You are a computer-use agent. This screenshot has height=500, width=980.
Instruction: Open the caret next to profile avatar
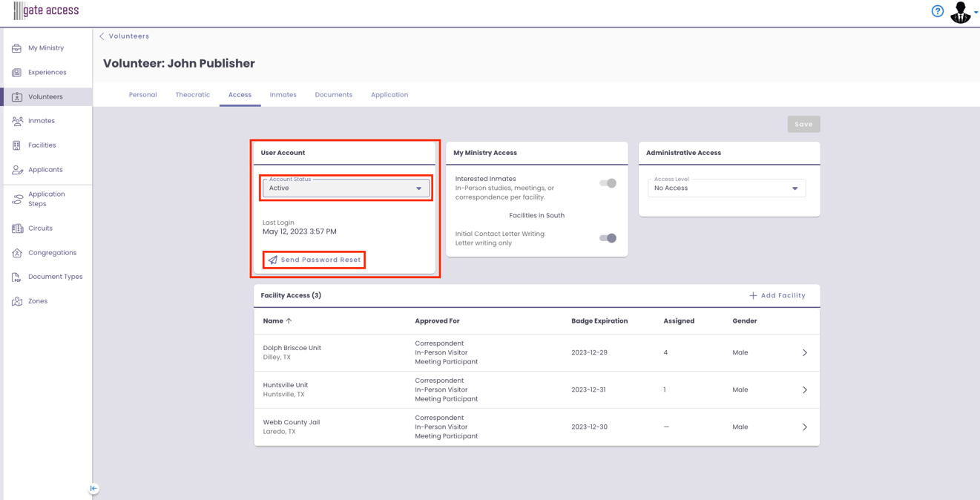pyautogui.click(x=976, y=12)
